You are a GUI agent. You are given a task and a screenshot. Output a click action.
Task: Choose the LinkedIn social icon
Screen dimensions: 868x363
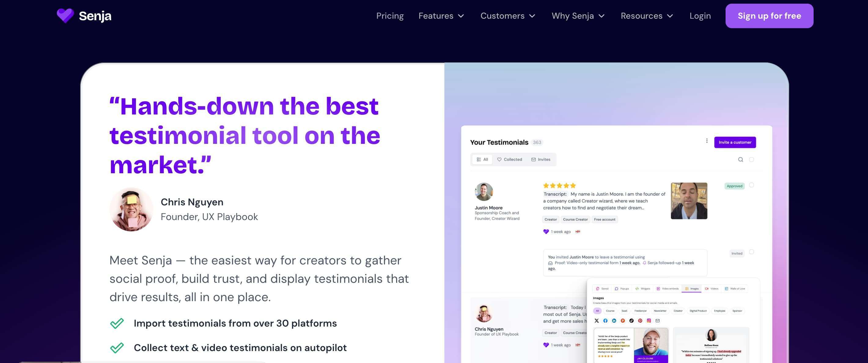[614, 321]
